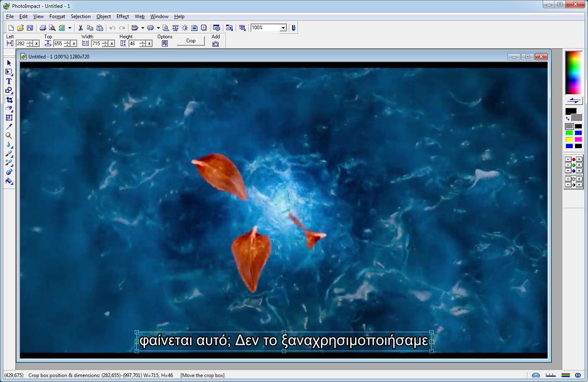Screen dimensions: 588x382
Task: Decrease contrast with the minus button
Action: [568, 185]
